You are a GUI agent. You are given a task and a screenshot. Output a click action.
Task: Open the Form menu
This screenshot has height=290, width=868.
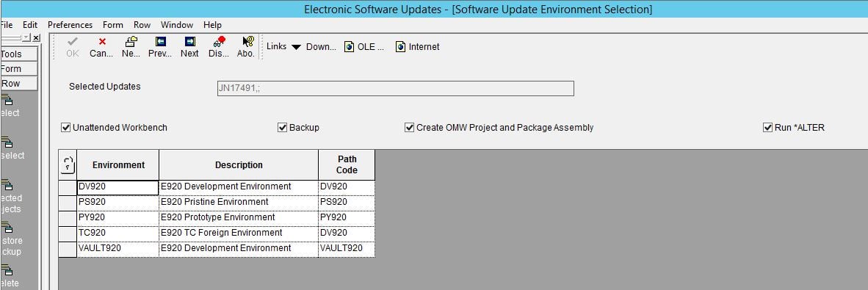tap(113, 25)
